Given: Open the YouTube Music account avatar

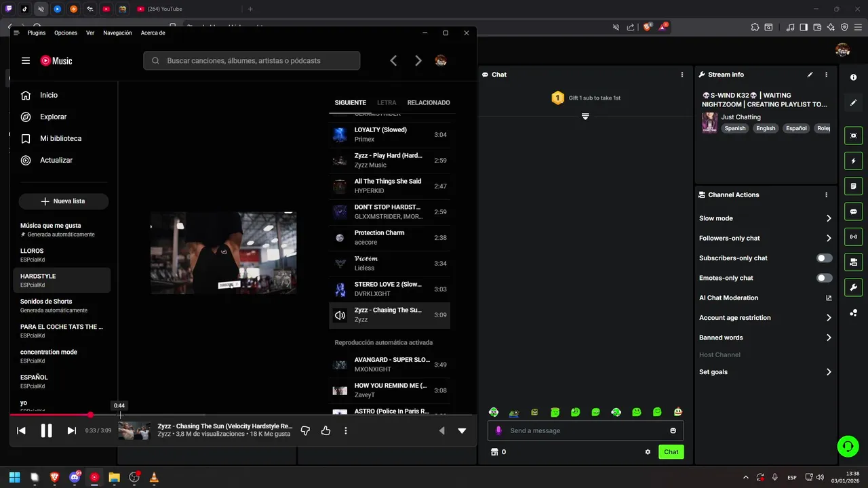Looking at the screenshot, I should coord(441,60).
